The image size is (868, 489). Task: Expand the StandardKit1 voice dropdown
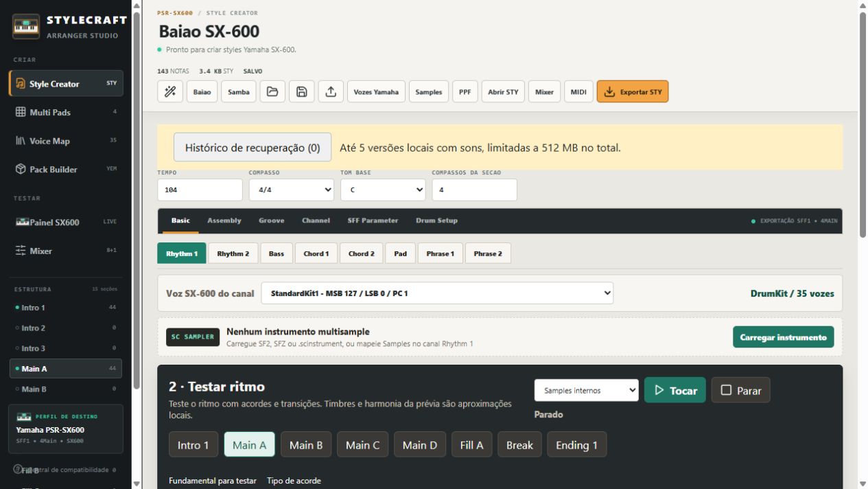(x=437, y=293)
